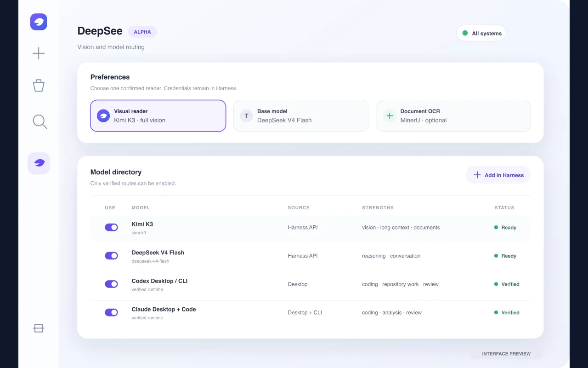Click "Kimi K3 · full vision" card text
Screen dimensions: 588x368
[x=140, y=120]
